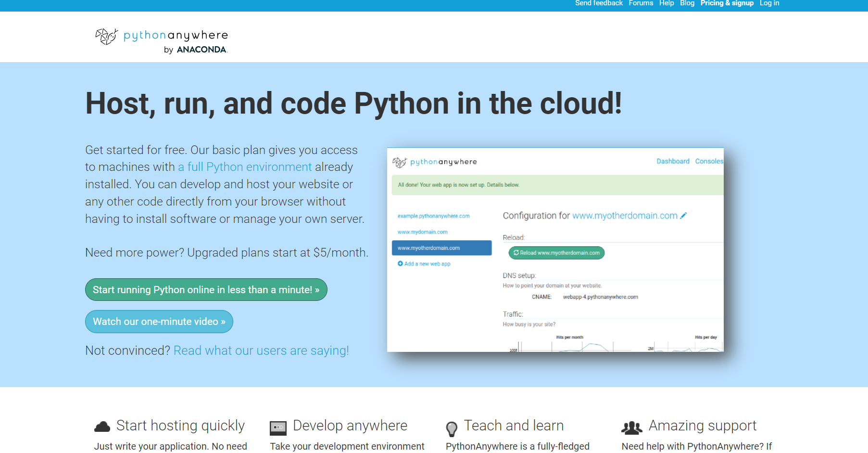Follow Read what our users are saying link

click(261, 350)
